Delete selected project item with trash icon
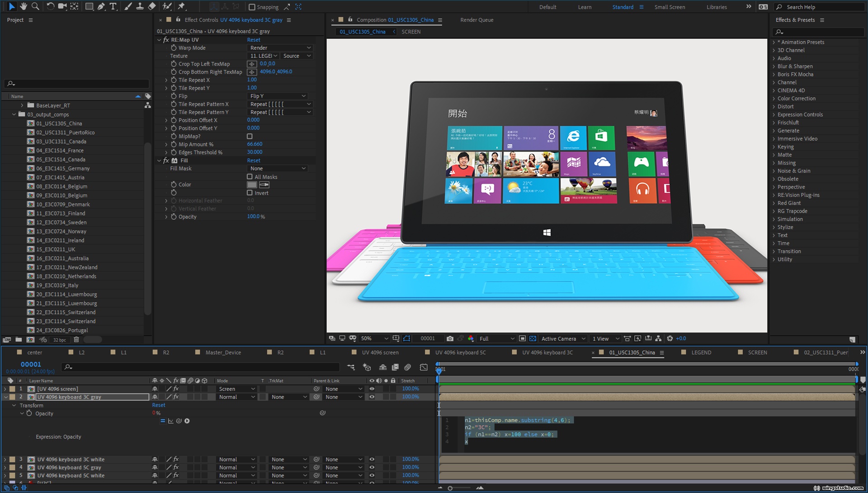This screenshot has width=868, height=493. 76,340
